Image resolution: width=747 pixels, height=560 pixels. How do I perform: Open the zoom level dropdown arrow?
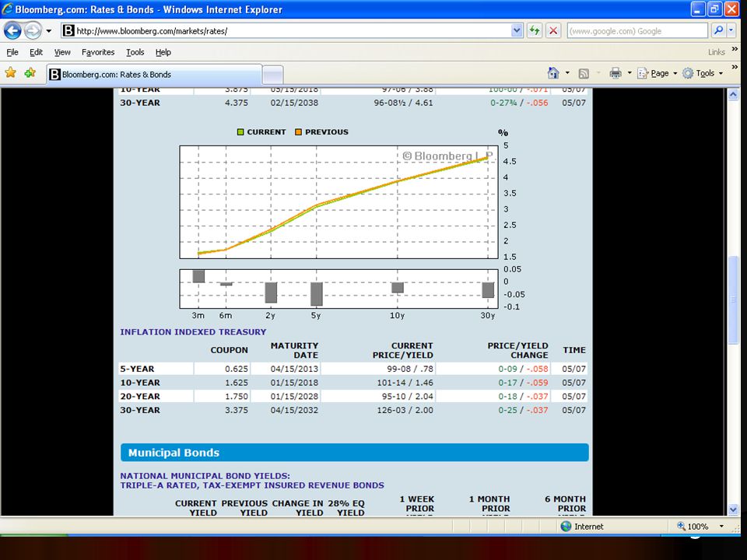coord(721,527)
